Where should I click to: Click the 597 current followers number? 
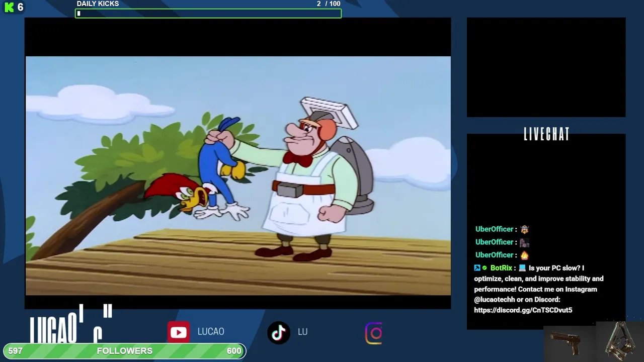point(16,351)
